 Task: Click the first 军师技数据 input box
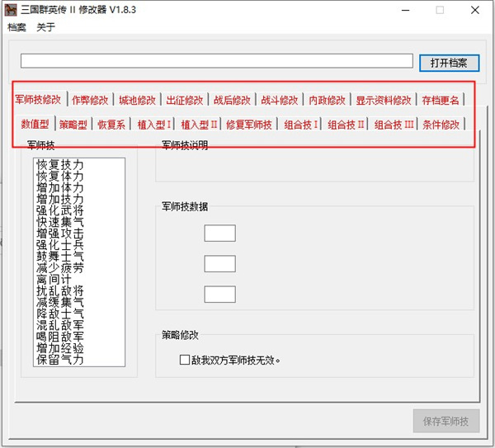click(x=219, y=233)
